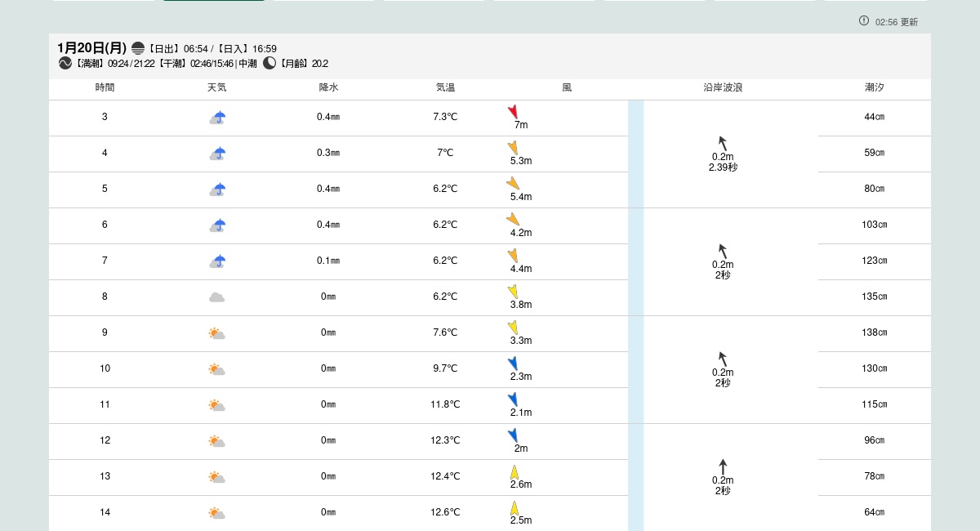This screenshot has height=531, width=980.
Task: Click the 138cm tide value
Action: pyautogui.click(x=874, y=332)
